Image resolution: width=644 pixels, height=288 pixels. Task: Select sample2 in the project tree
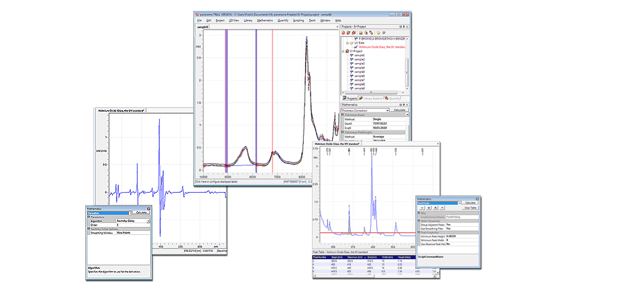360,59
